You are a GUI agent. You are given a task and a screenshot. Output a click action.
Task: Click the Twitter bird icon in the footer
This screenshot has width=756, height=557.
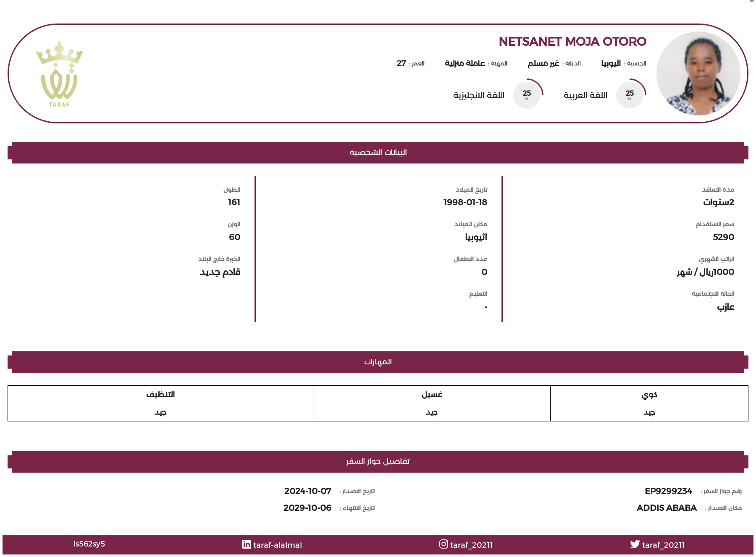[635, 544]
